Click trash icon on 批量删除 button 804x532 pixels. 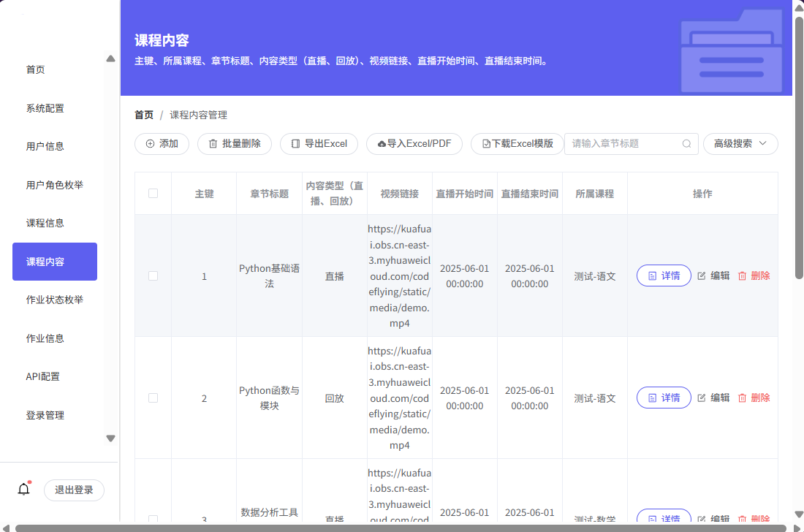click(x=213, y=144)
